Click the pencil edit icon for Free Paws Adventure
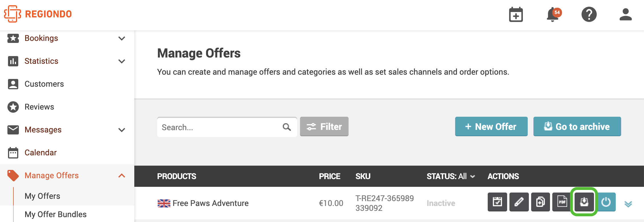Screen dimensions: 644x222 point(519,202)
